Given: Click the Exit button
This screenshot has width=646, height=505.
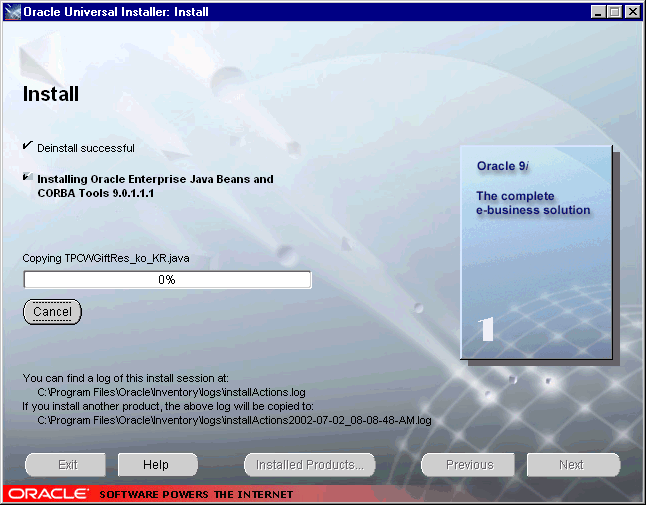Looking at the screenshot, I should [66, 465].
